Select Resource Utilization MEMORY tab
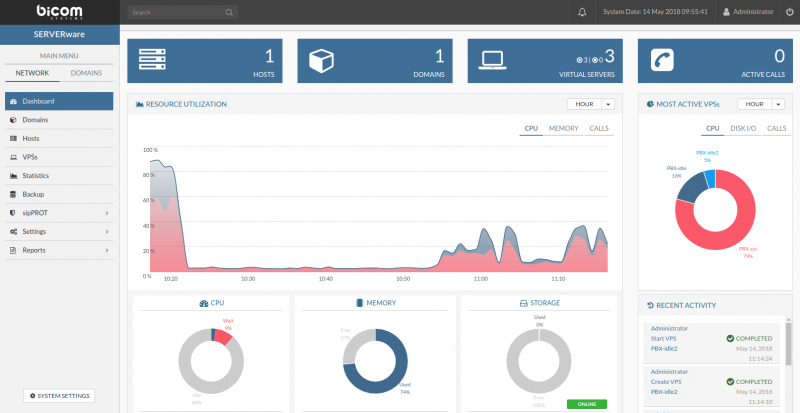Viewport: 800px width, 413px height. (564, 129)
